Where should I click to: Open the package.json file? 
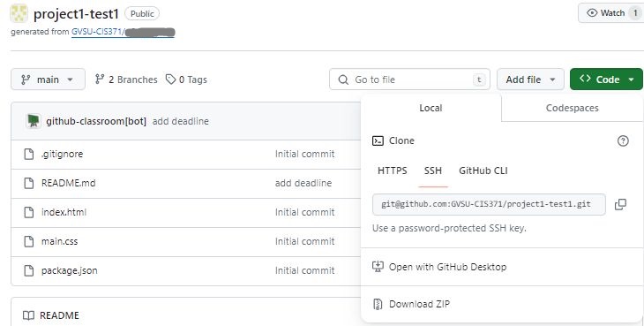click(69, 271)
